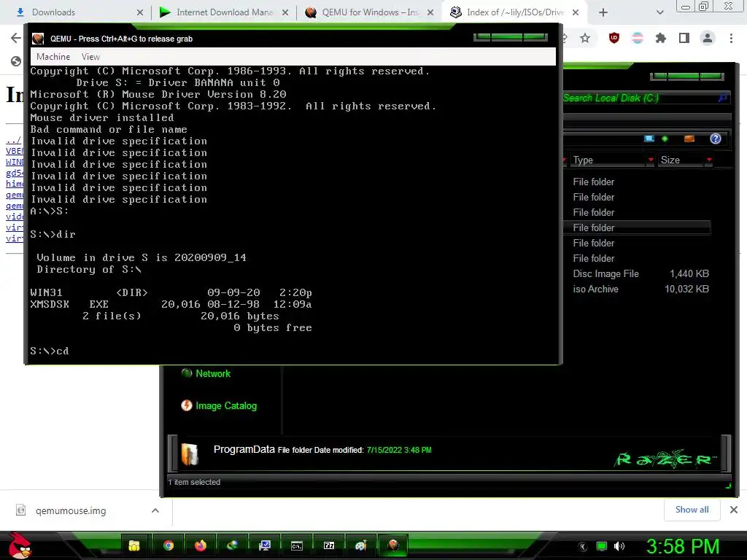Switch to Internet Download Manager tab
Viewport: 747px width, 560px height.
224,12
